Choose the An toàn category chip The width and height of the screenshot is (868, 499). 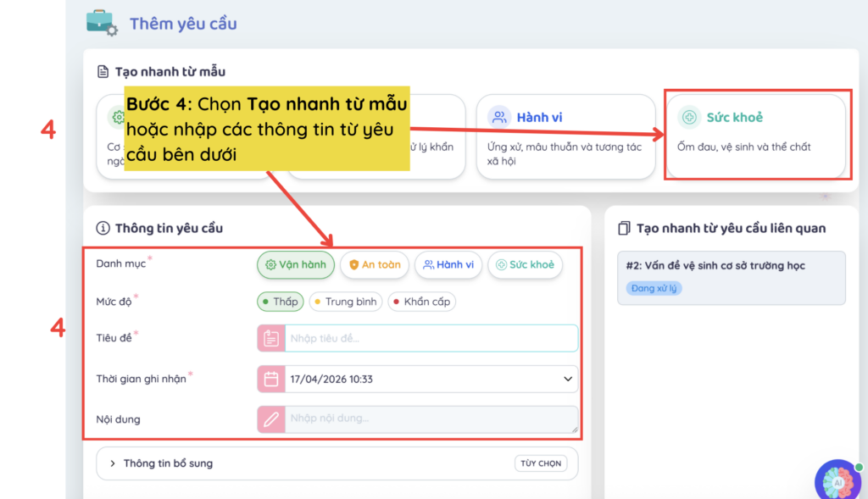[375, 265]
